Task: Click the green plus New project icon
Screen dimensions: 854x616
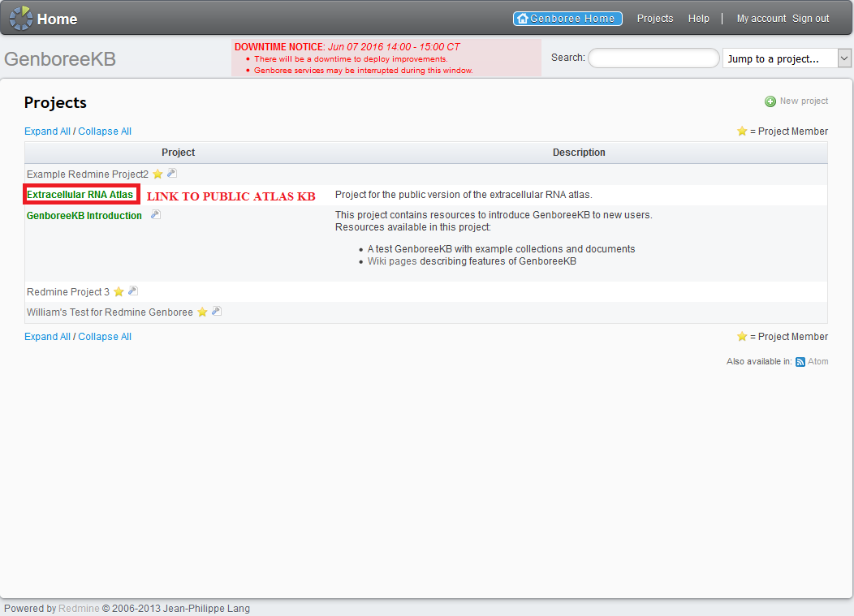Action: pyautogui.click(x=770, y=101)
